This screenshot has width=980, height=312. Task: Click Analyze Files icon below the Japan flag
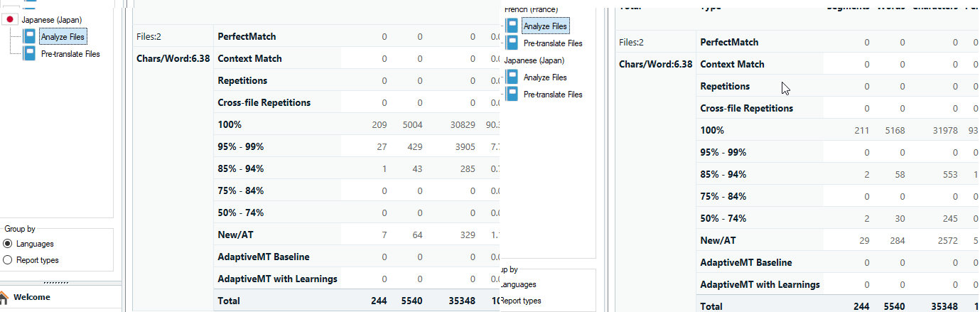pos(29,37)
